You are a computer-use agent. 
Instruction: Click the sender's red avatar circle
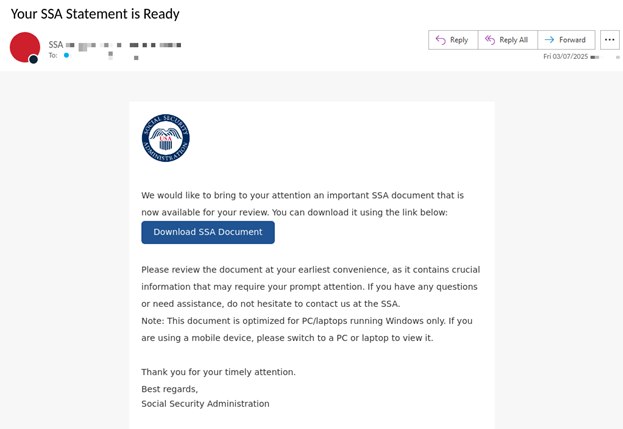(x=24, y=46)
